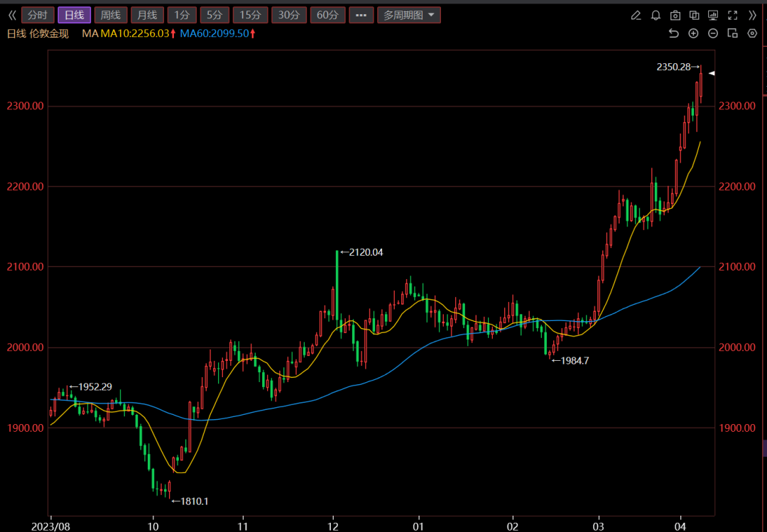
Task: Open 多周期图 dropdown menu
Action: (x=408, y=15)
